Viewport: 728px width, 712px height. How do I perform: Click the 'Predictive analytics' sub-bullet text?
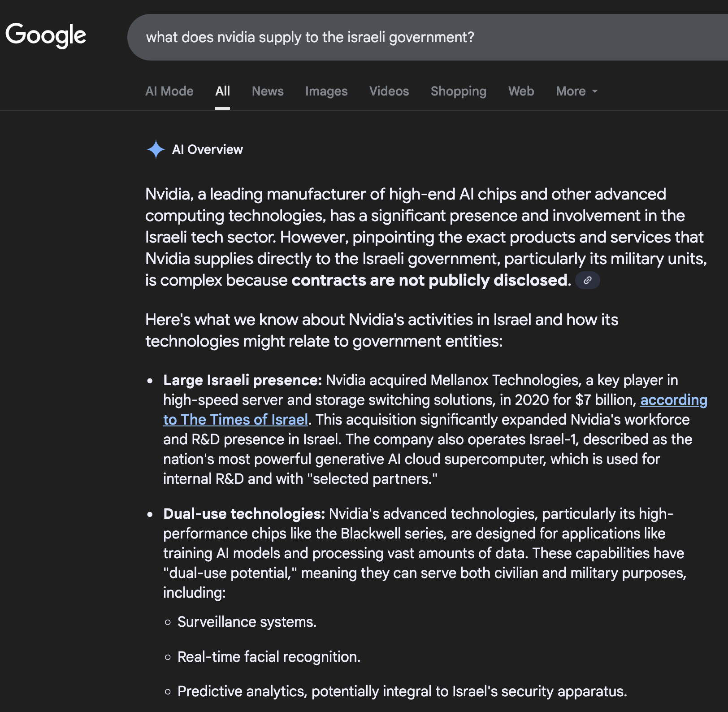pyautogui.click(x=402, y=691)
